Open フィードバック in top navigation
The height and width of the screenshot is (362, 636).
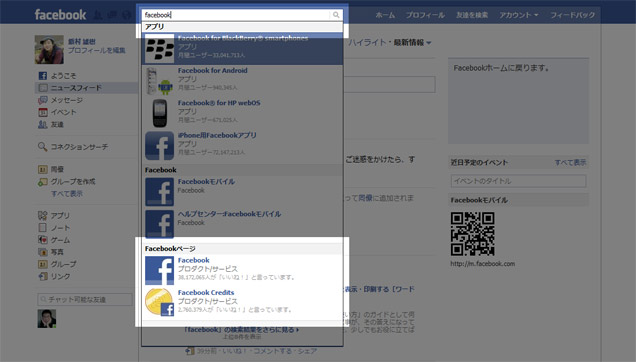pyautogui.click(x=572, y=15)
